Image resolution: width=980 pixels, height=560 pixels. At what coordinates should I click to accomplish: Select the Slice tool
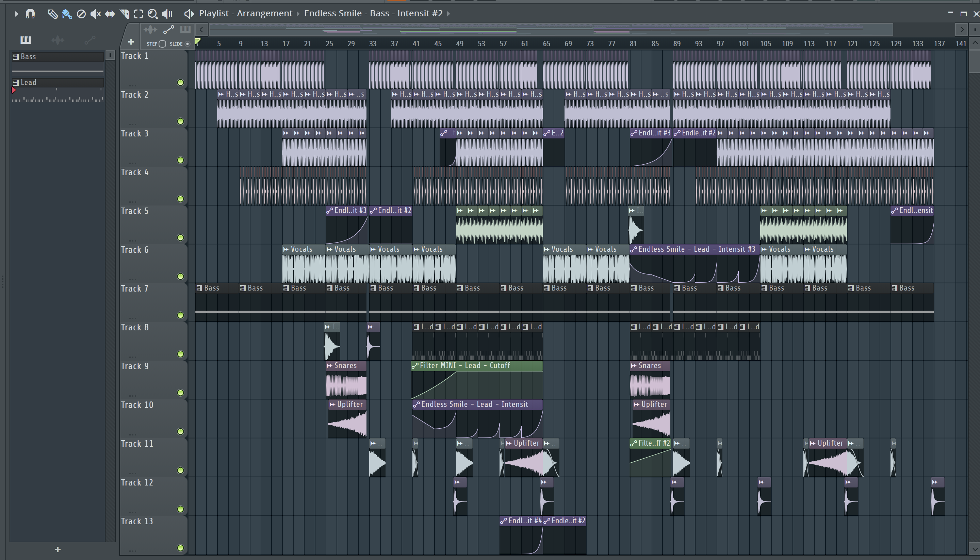coord(124,14)
